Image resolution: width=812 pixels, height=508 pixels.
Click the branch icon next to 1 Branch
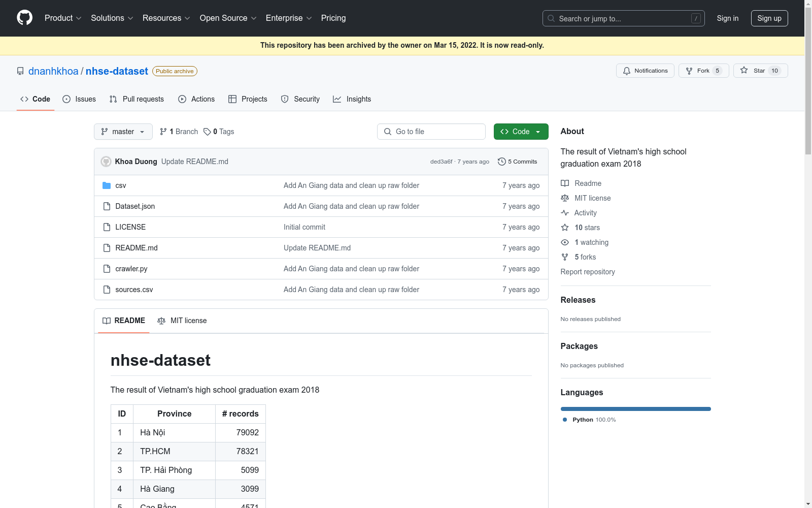point(163,132)
